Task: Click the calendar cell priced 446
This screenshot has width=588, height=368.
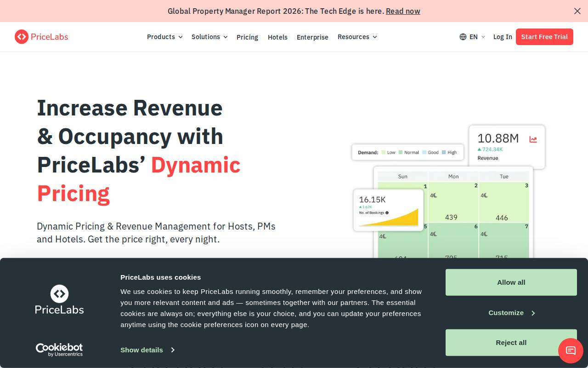Action: 504,202
